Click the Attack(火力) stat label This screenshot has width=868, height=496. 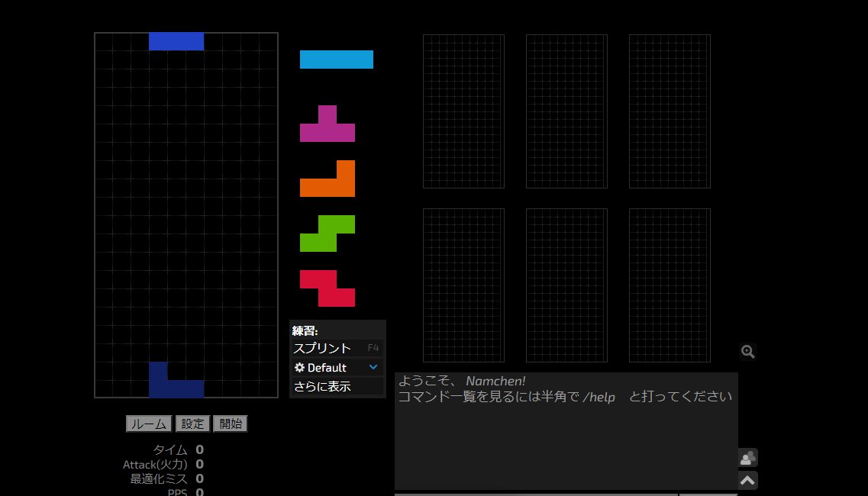[x=155, y=465]
